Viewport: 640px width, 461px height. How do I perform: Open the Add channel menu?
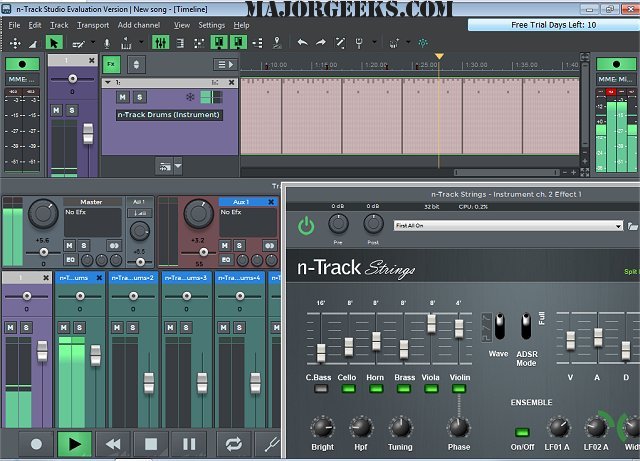pyautogui.click(x=138, y=24)
